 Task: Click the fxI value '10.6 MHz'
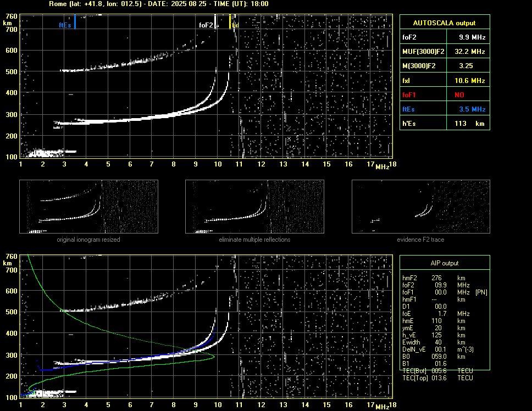469,81
